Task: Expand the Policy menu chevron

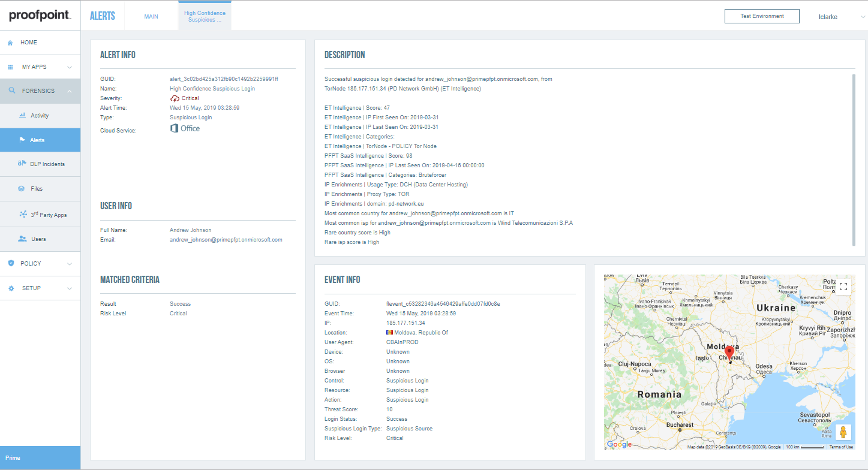Action: click(70, 264)
